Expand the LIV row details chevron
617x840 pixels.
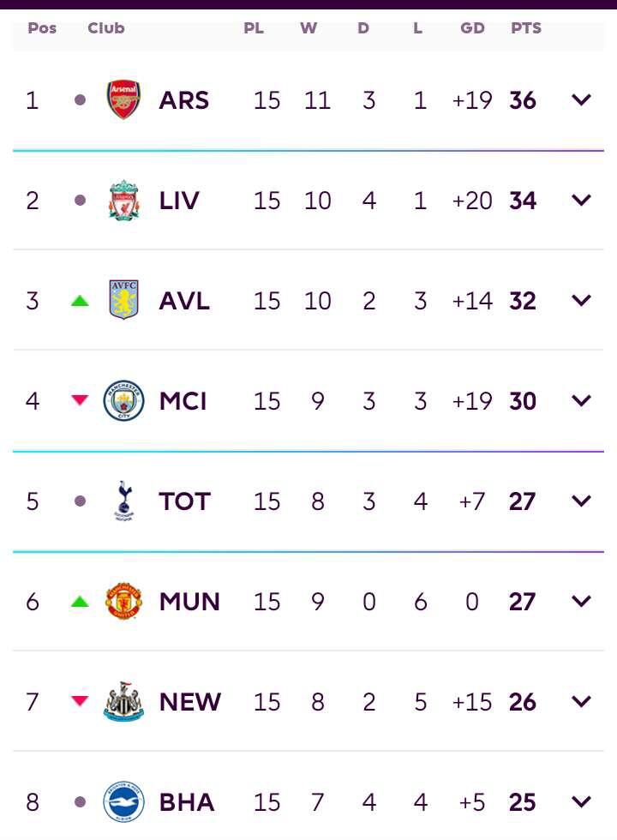pos(581,201)
